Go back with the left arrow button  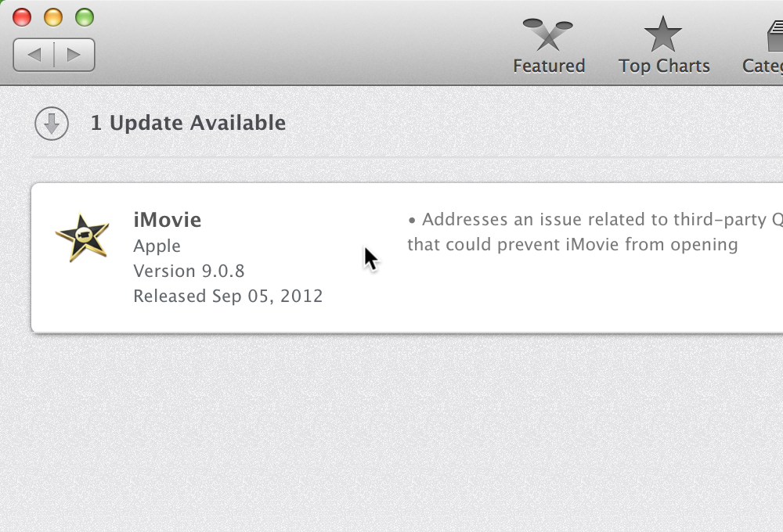(34, 55)
